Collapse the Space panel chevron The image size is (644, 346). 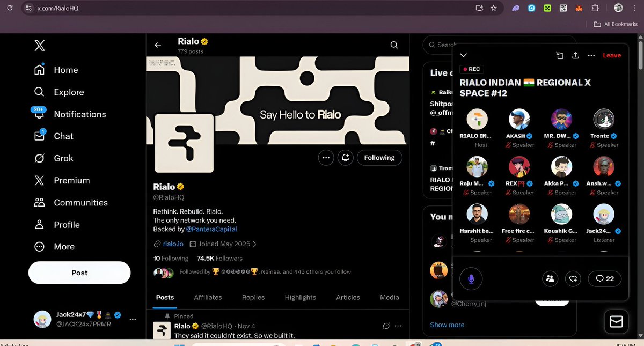[x=464, y=55]
